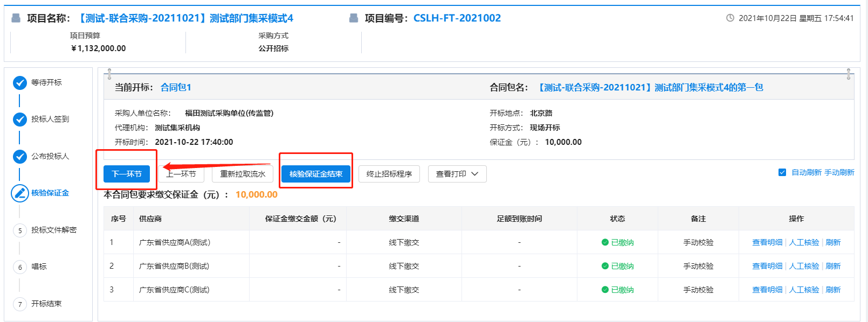
Task: Click step 7 circle for 开标结束
Action: point(20,304)
